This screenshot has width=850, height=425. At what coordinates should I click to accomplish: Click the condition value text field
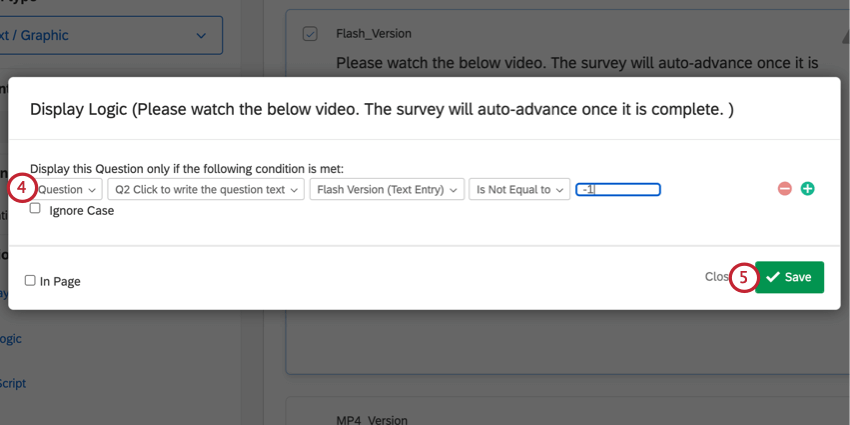[x=617, y=189]
